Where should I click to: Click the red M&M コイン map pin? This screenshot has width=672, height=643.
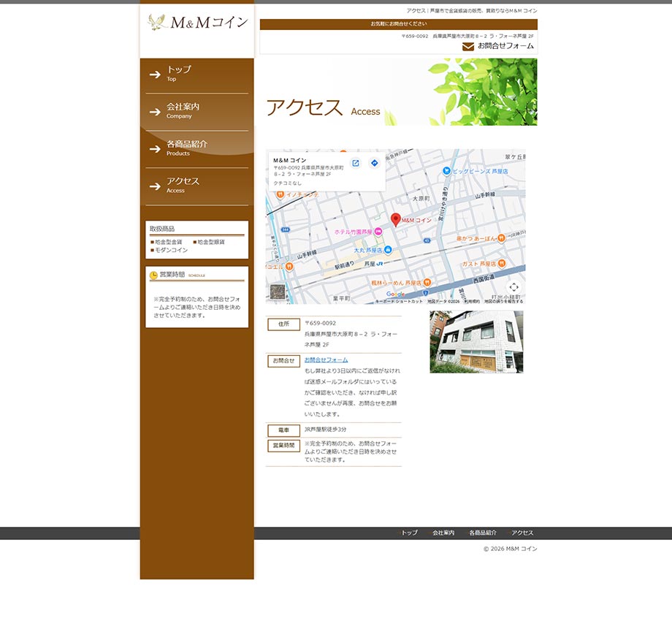(396, 219)
